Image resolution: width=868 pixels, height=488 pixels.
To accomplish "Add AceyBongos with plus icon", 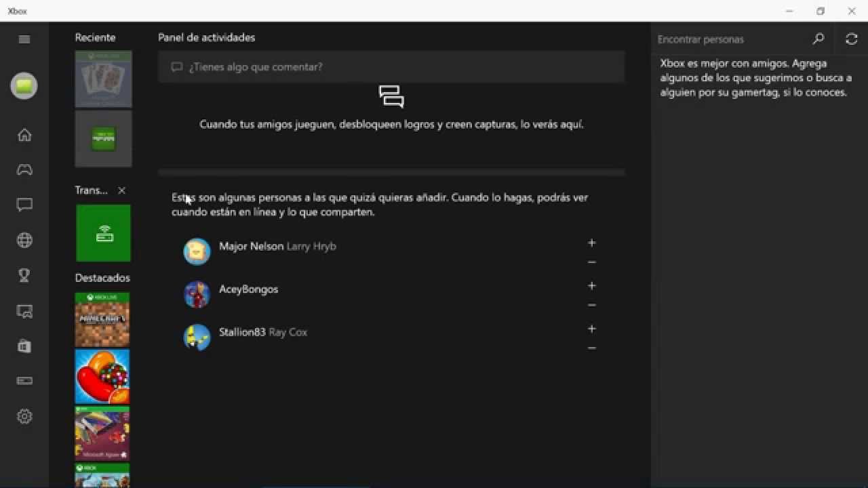I will point(591,286).
